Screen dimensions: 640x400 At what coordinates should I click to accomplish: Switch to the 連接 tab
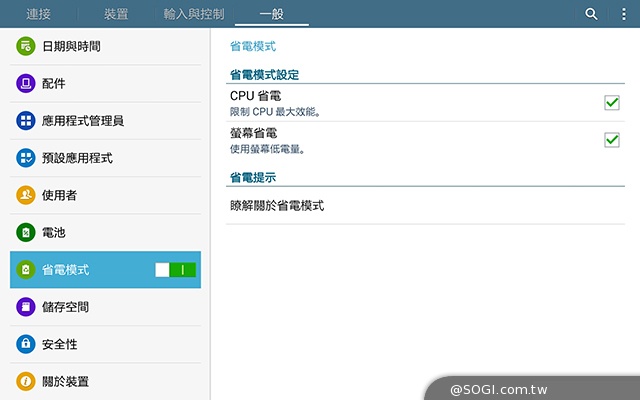(x=39, y=14)
